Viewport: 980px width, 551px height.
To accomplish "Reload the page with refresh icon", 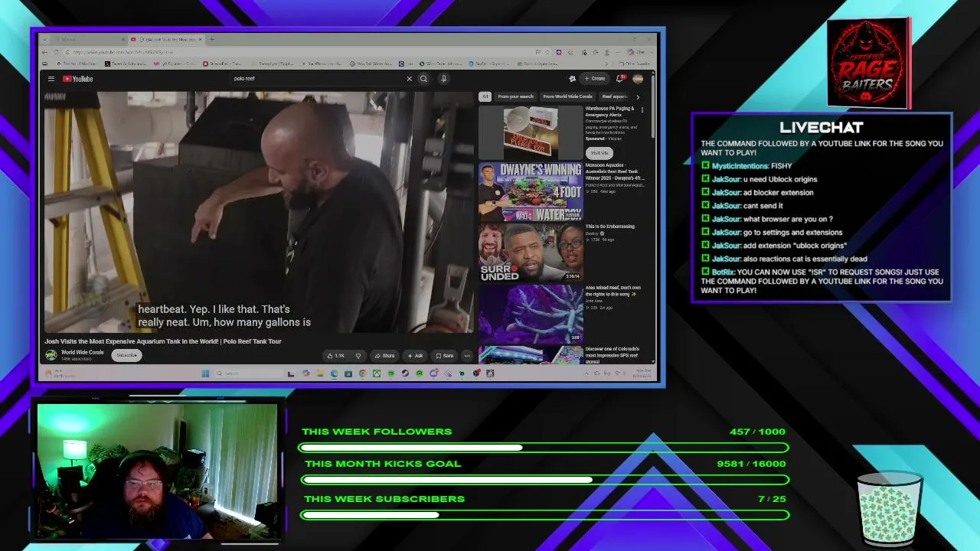I will [57, 52].
